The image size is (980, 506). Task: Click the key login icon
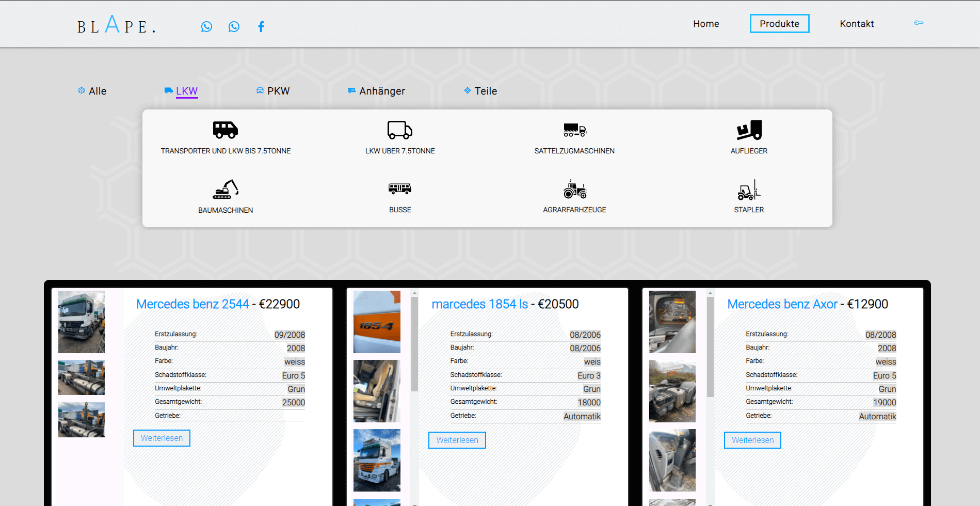point(919,23)
